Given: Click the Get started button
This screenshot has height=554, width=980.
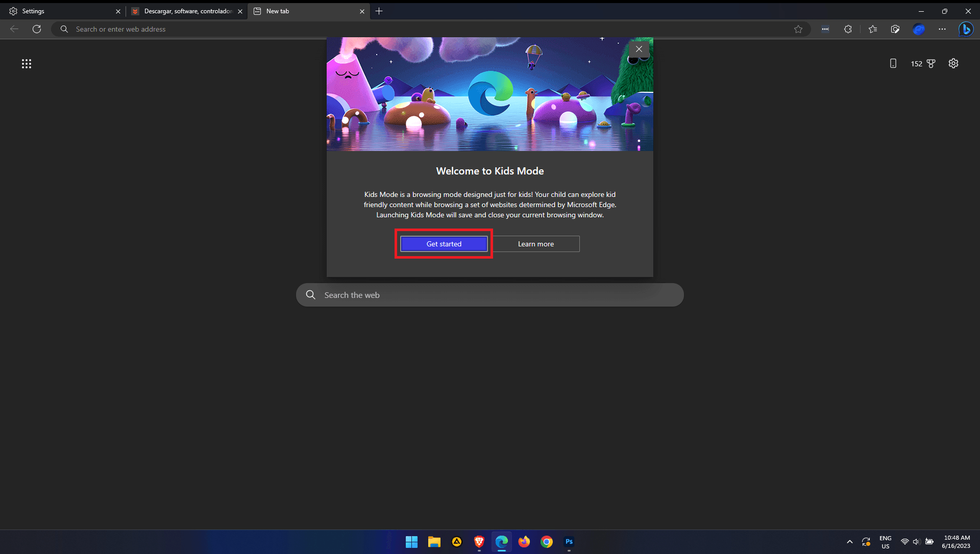Looking at the screenshot, I should pos(444,244).
